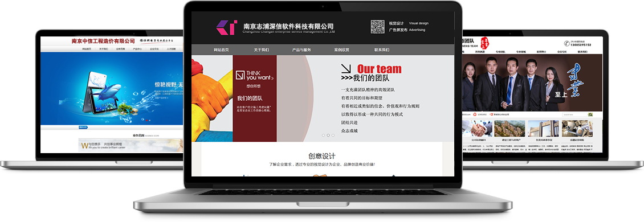
Task: Click the QR code in center header
Action: 377,27
